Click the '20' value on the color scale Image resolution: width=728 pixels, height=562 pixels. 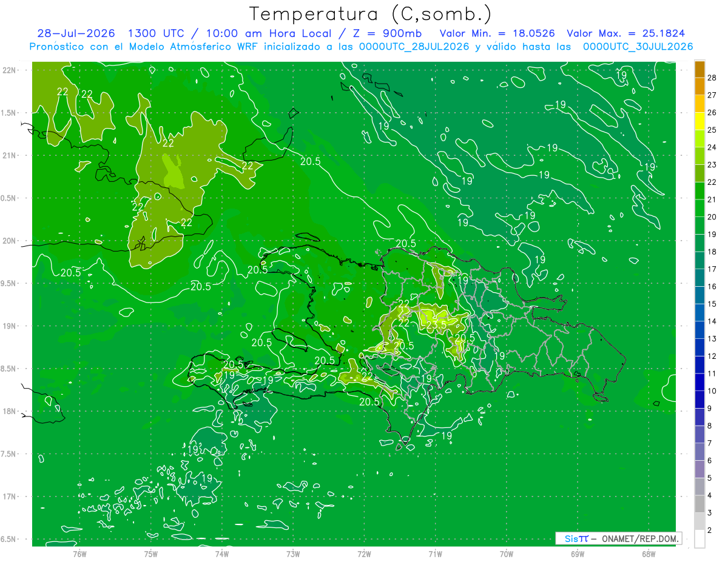[x=712, y=216]
